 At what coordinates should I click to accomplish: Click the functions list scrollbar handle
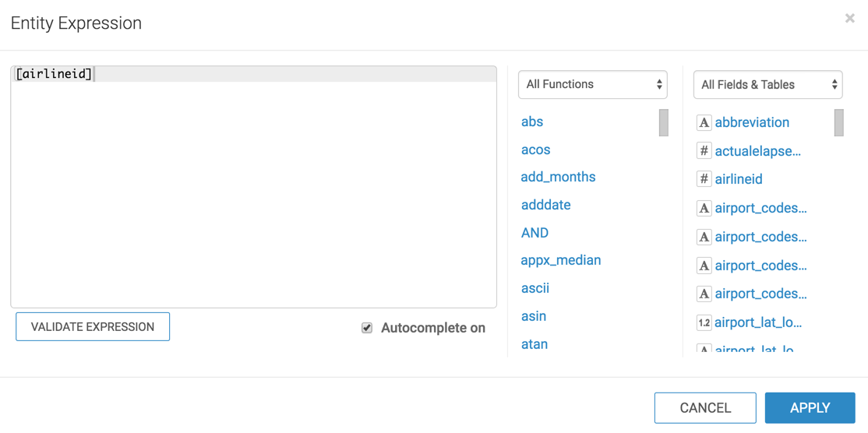(x=664, y=123)
